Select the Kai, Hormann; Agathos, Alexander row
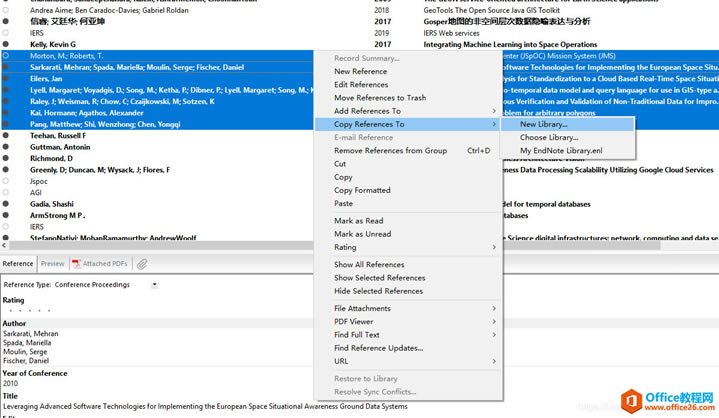Viewport: 719px width, 418px height. tap(87, 113)
